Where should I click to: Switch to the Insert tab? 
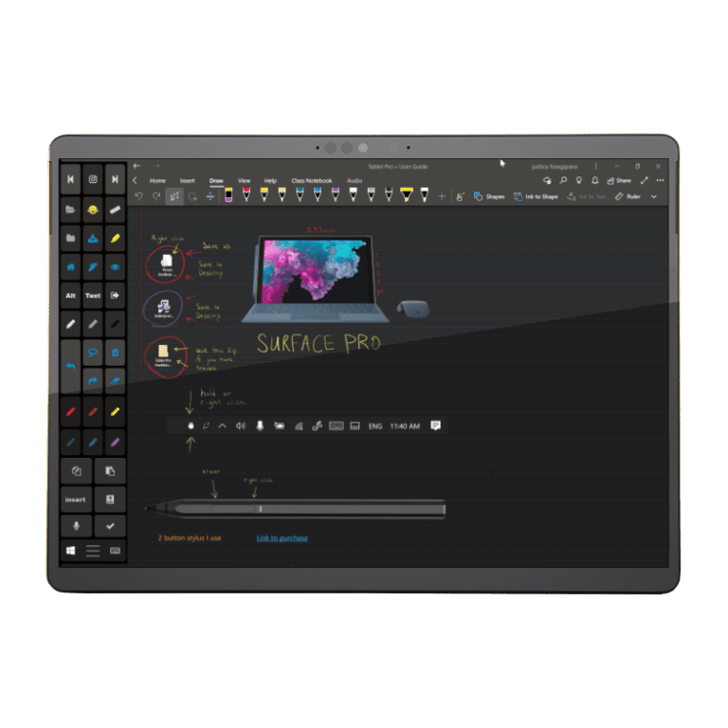(x=187, y=180)
